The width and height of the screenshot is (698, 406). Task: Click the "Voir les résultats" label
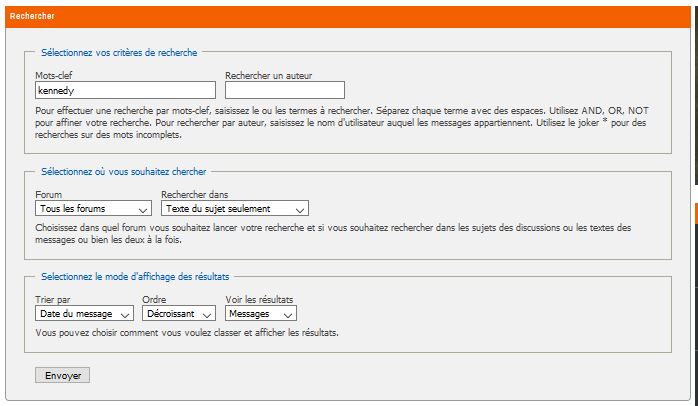[259, 299]
